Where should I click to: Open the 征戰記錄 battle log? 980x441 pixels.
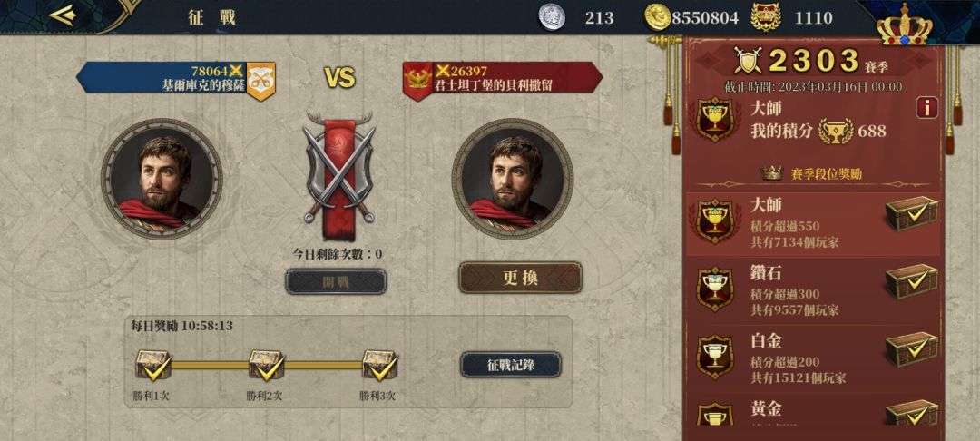point(511,366)
